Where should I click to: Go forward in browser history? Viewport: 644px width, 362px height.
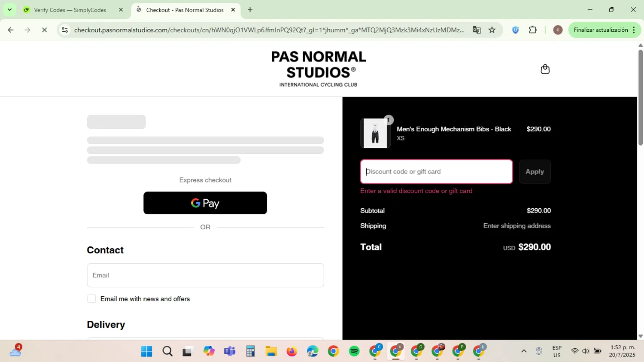click(27, 30)
